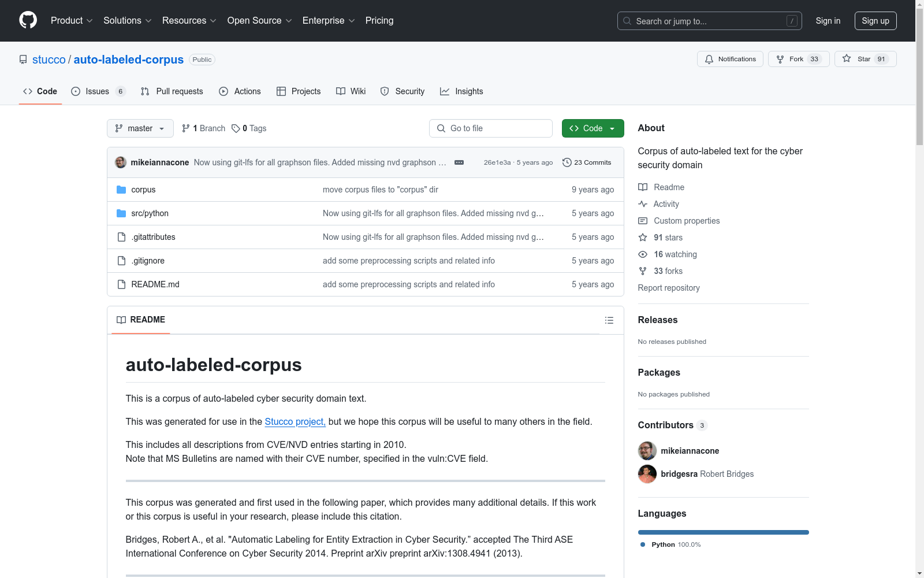
Task: Click the Sign in link
Action: 828,21
